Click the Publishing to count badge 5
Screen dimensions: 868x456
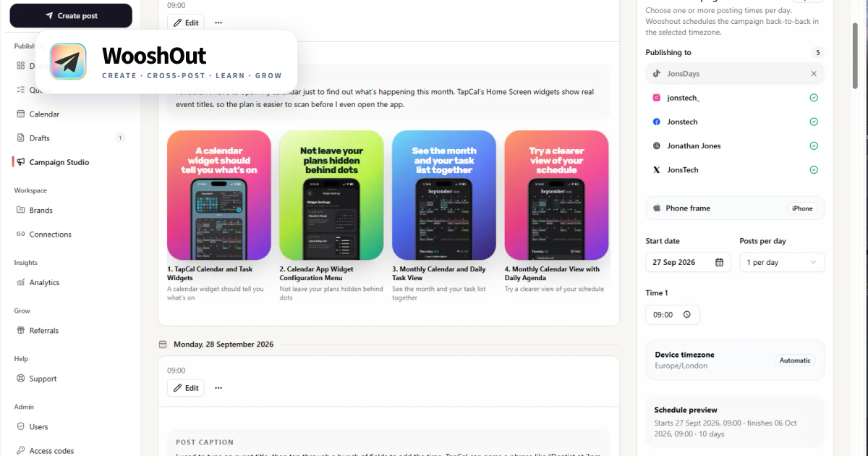[x=818, y=52]
